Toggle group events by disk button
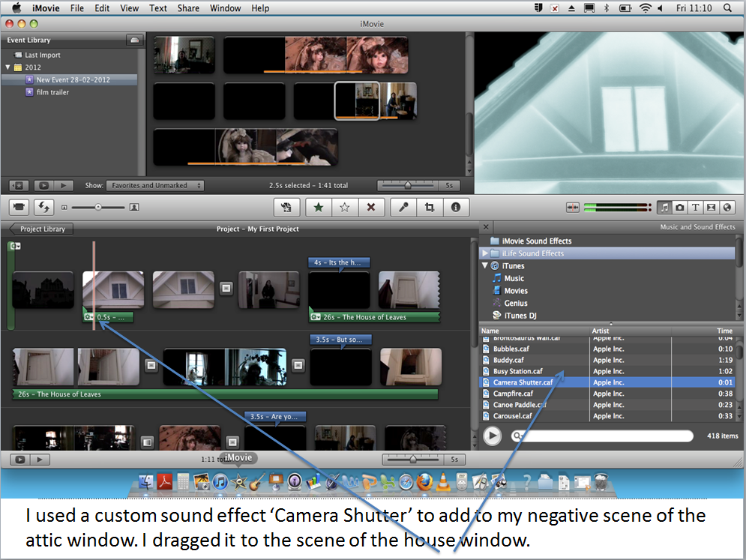Screen dimensions: 746x560 (135, 40)
